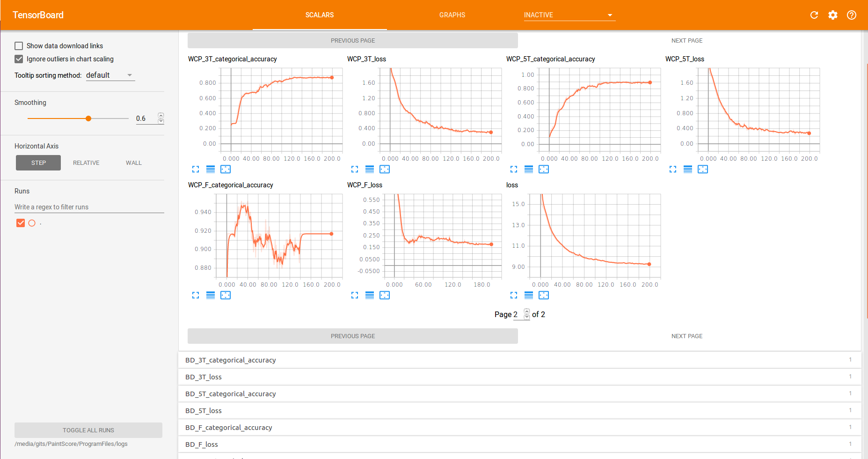Toggle y-axis log scale on WCP_5T_loss
The image size is (868, 459).
tap(688, 169)
